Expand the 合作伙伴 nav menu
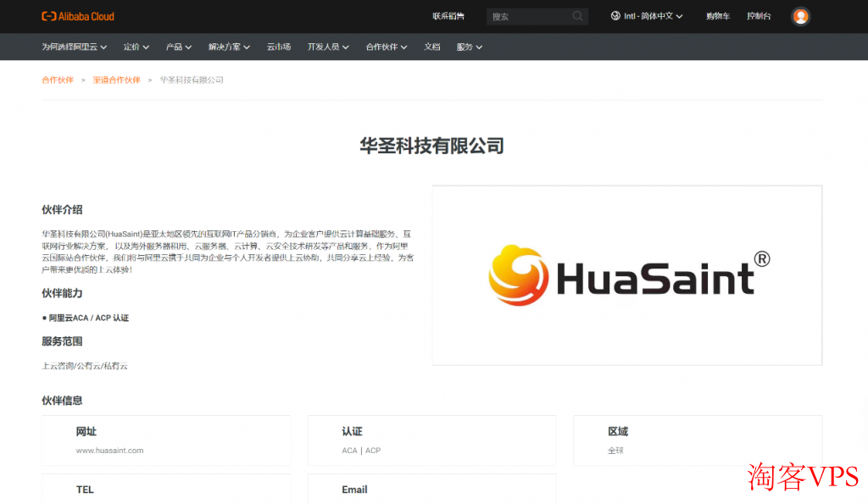The height and width of the screenshot is (504, 868). [387, 47]
